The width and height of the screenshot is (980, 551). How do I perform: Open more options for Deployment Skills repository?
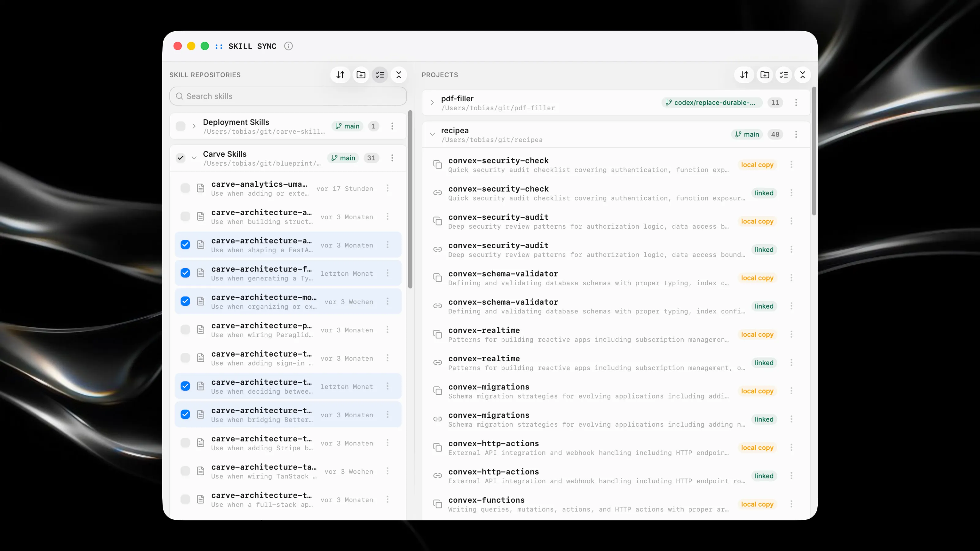392,126
